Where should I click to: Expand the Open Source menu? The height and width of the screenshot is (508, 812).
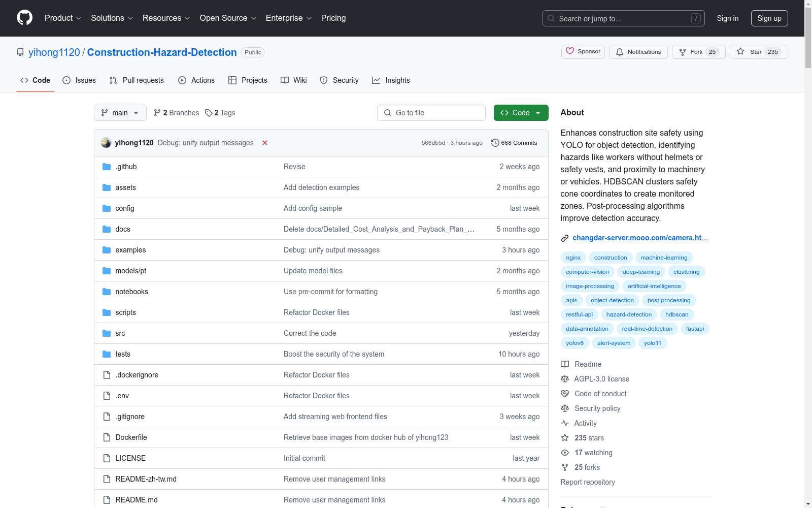pyautogui.click(x=228, y=18)
